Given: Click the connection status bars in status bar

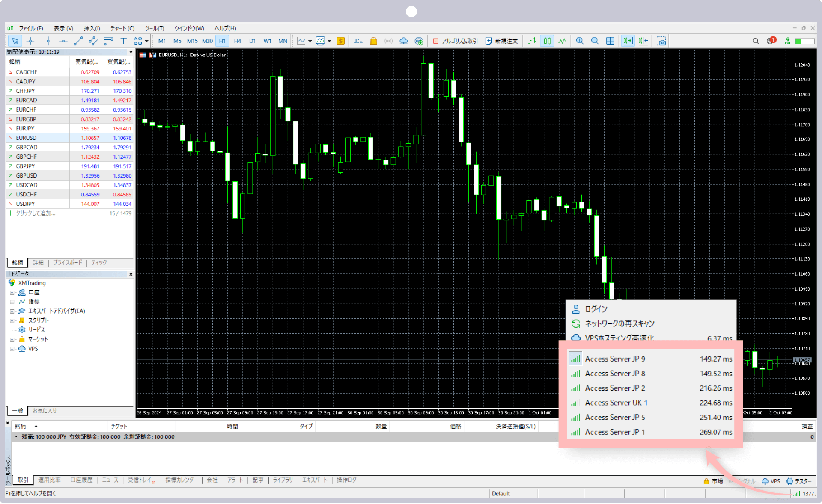Looking at the screenshot, I should [x=797, y=493].
